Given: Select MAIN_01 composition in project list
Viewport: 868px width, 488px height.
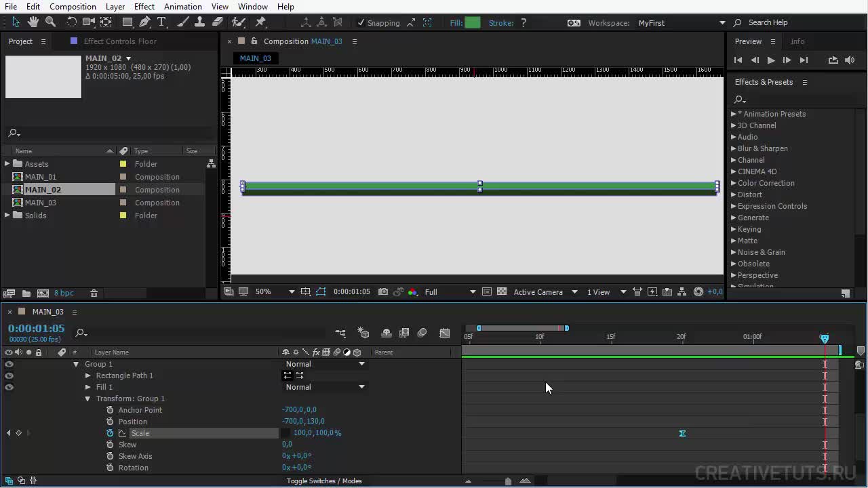Looking at the screenshot, I should coord(41,177).
